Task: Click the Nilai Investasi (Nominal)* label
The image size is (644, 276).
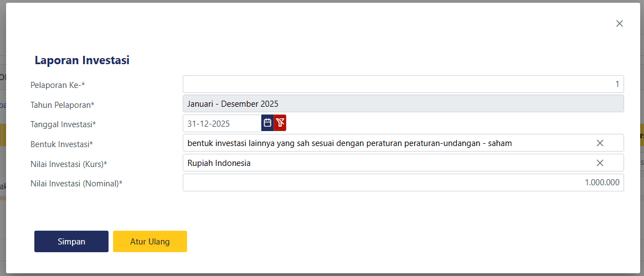Action: point(77,184)
